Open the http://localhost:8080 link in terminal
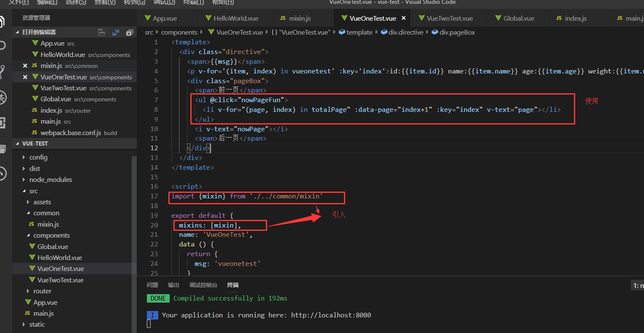Screen dimensions: 644x333 point(331,315)
